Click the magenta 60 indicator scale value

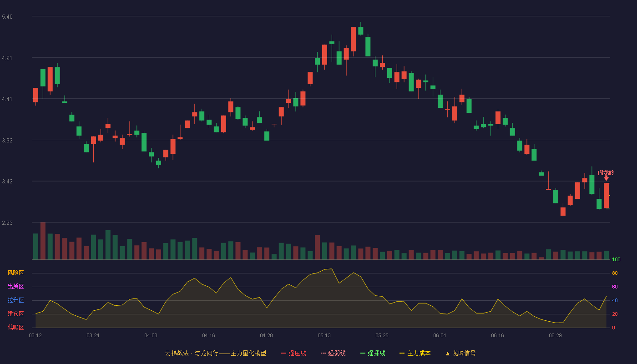point(615,287)
